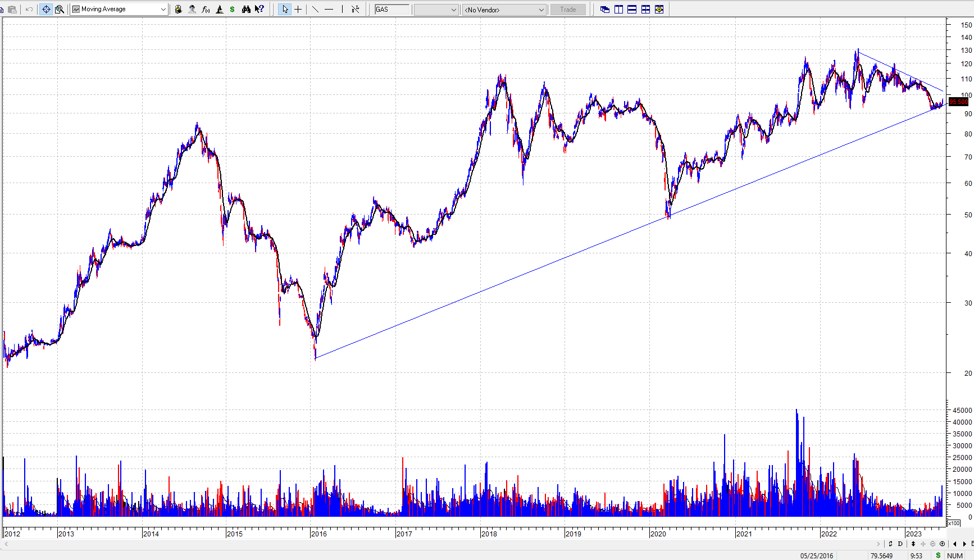The width and height of the screenshot is (974, 560).
Task: Click the D periodicity button
Action: point(900,544)
